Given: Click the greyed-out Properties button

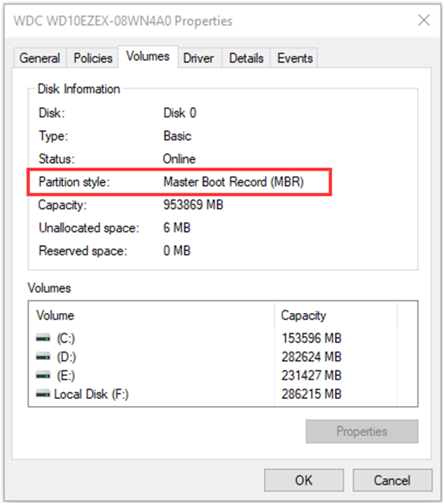Looking at the screenshot, I should (x=362, y=431).
